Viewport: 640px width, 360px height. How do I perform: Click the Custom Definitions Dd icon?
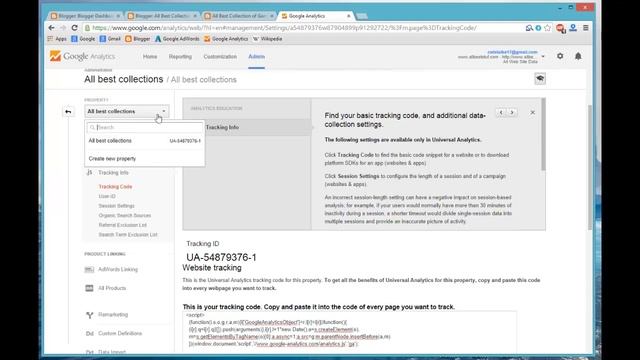pyautogui.click(x=89, y=333)
